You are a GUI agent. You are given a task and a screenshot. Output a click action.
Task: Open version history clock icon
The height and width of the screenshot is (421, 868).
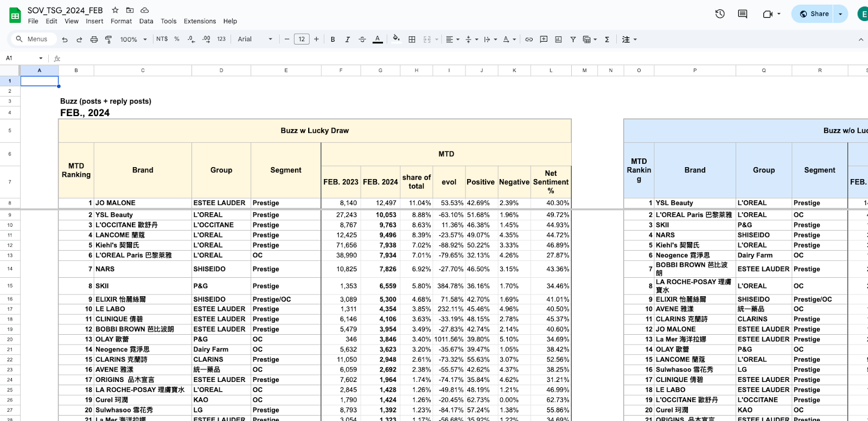tap(720, 14)
